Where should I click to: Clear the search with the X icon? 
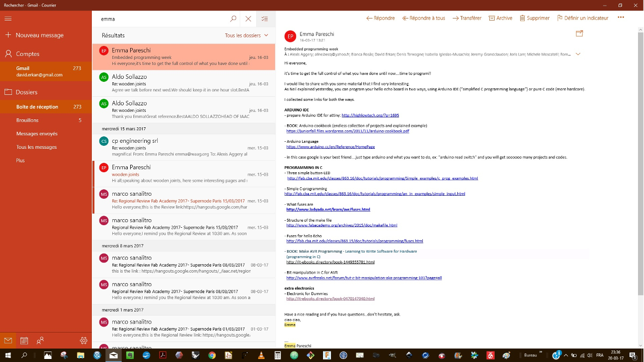248,18
